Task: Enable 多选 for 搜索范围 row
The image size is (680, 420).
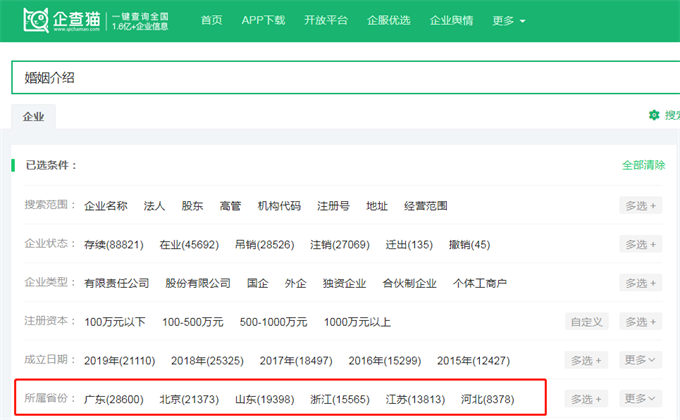Action: tap(640, 206)
